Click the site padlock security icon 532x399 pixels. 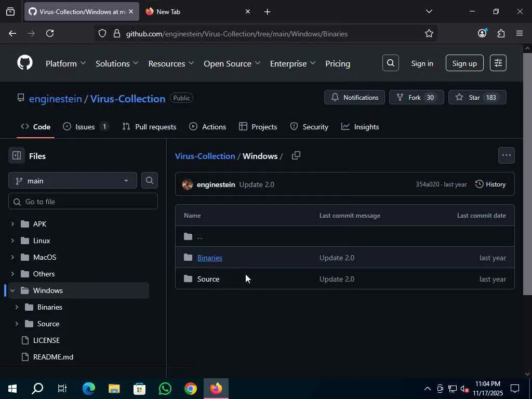coord(117,34)
